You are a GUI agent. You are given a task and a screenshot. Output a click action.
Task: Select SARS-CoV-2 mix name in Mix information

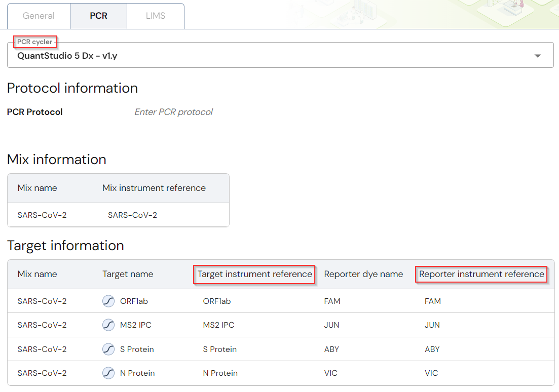point(42,215)
